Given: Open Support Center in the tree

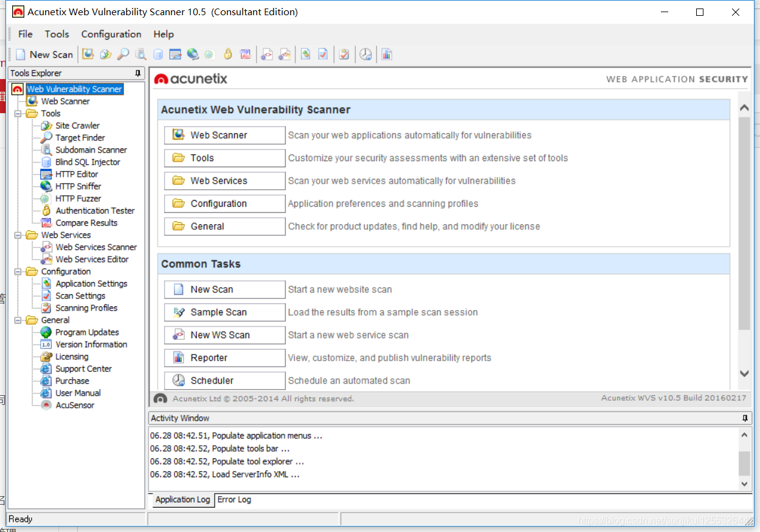Looking at the screenshot, I should (83, 369).
